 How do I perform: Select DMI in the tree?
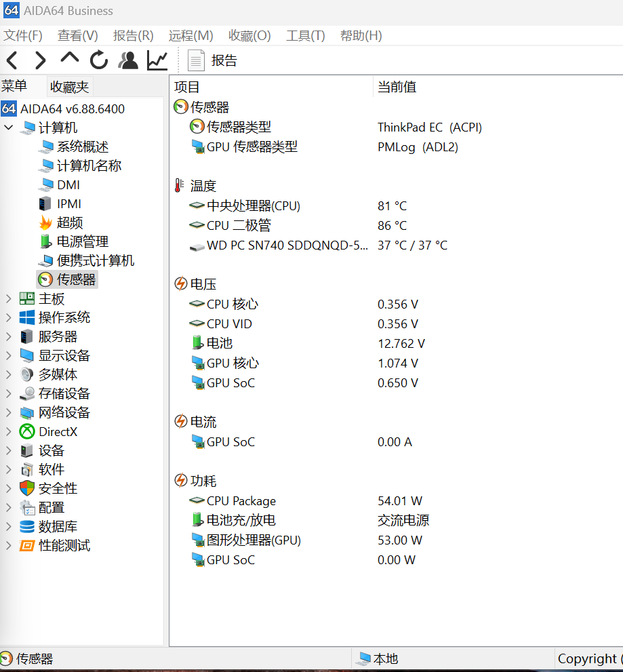[68, 184]
